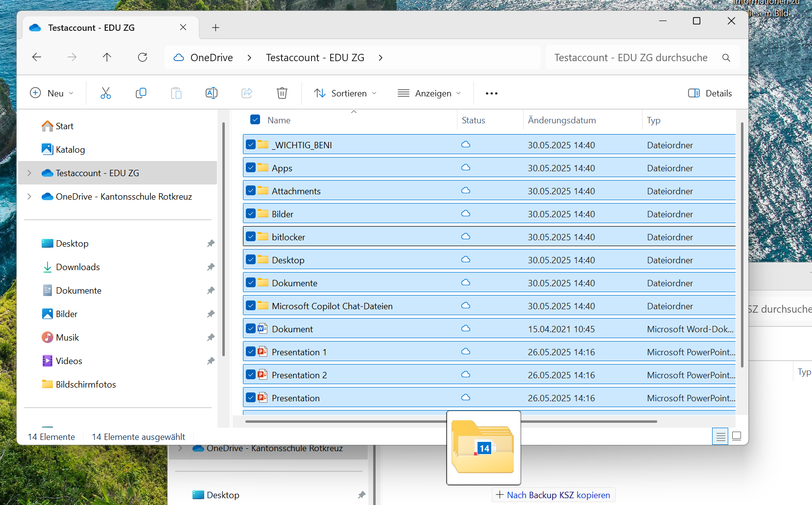Open Bildschirmfotos in the sidebar
This screenshot has height=505, width=812.
click(79, 384)
